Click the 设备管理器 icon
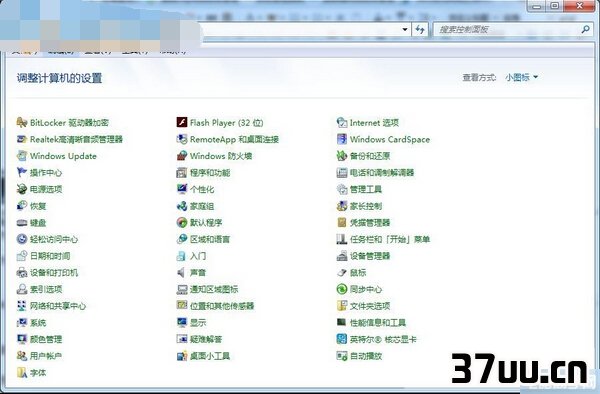The image size is (600, 394). click(342, 256)
